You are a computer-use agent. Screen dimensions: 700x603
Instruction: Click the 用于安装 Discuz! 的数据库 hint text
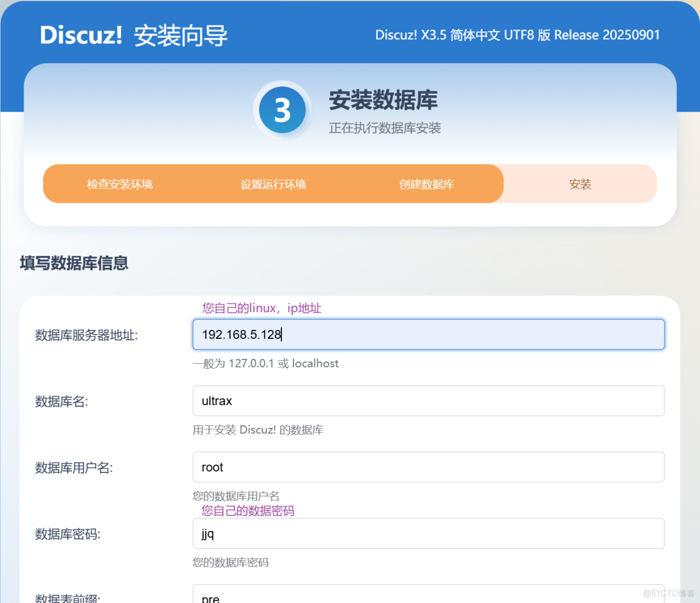(x=258, y=430)
